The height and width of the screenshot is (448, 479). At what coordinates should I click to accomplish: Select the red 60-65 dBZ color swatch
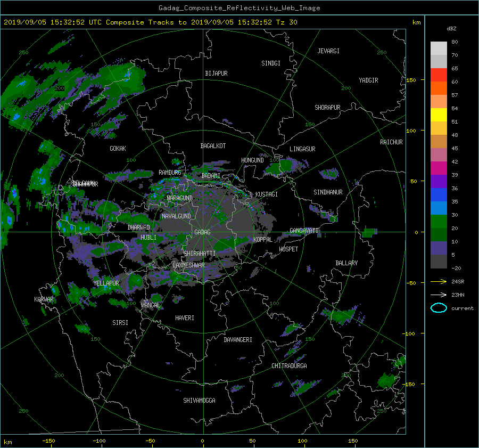(439, 75)
